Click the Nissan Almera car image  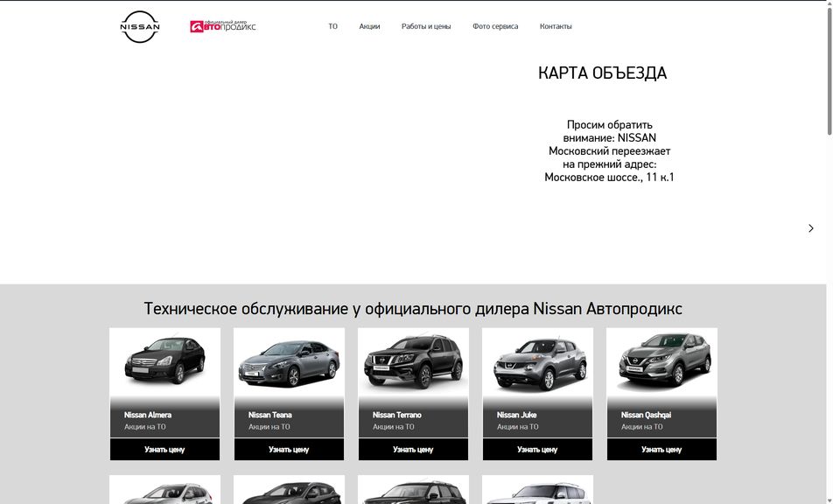click(x=164, y=361)
